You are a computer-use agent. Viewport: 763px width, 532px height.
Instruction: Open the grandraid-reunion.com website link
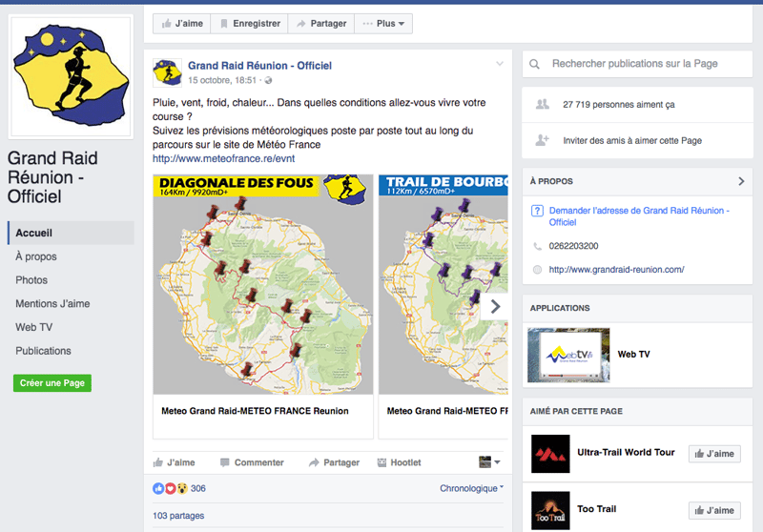pos(616,270)
